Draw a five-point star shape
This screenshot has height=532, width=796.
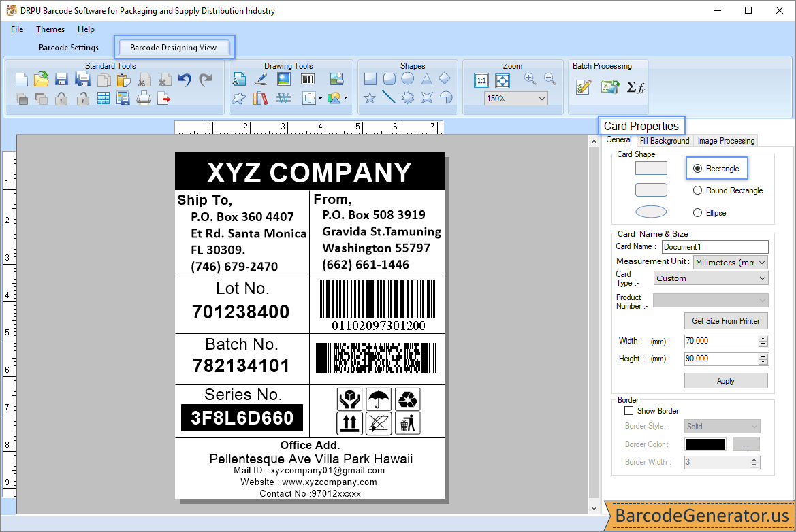[370, 97]
